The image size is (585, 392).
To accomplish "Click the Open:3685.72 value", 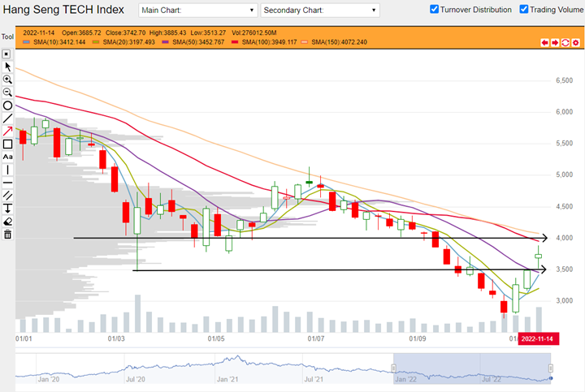I will point(81,32).
